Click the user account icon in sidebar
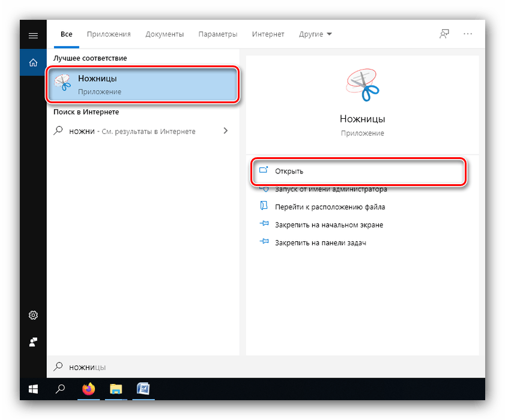 point(33,342)
